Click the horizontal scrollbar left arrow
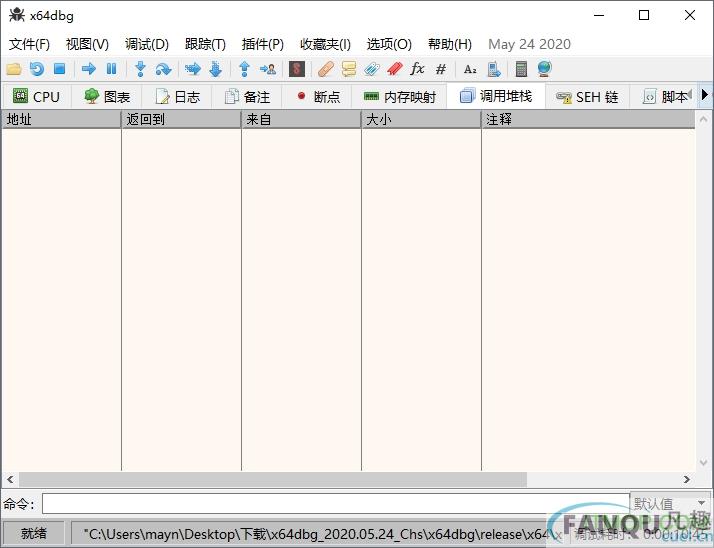 click(10, 479)
